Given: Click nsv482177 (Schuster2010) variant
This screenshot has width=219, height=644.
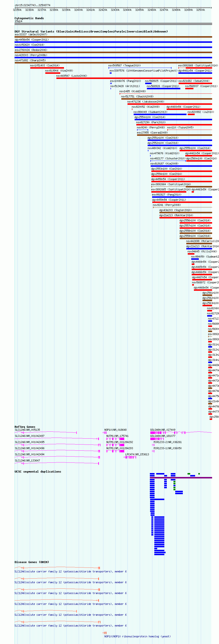Looking at the screenshot, I should [168, 161].
